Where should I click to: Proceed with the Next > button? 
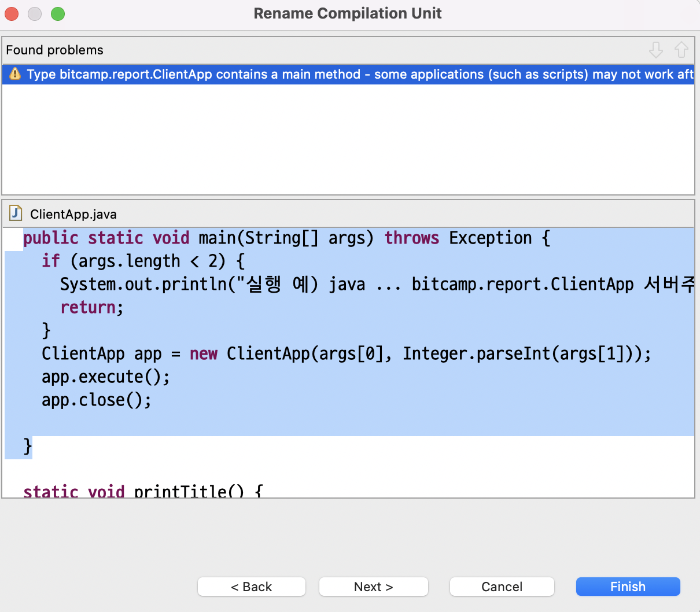[x=374, y=587]
